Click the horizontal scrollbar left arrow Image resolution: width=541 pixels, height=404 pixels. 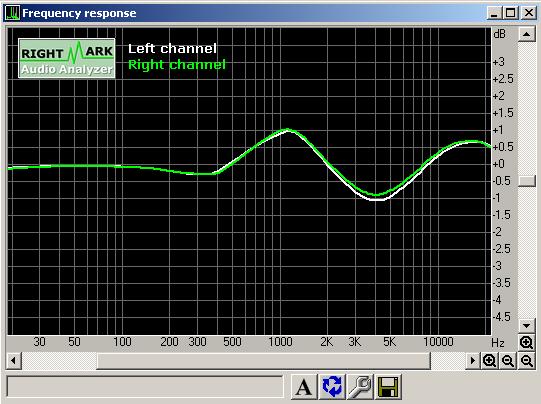(x=13, y=361)
